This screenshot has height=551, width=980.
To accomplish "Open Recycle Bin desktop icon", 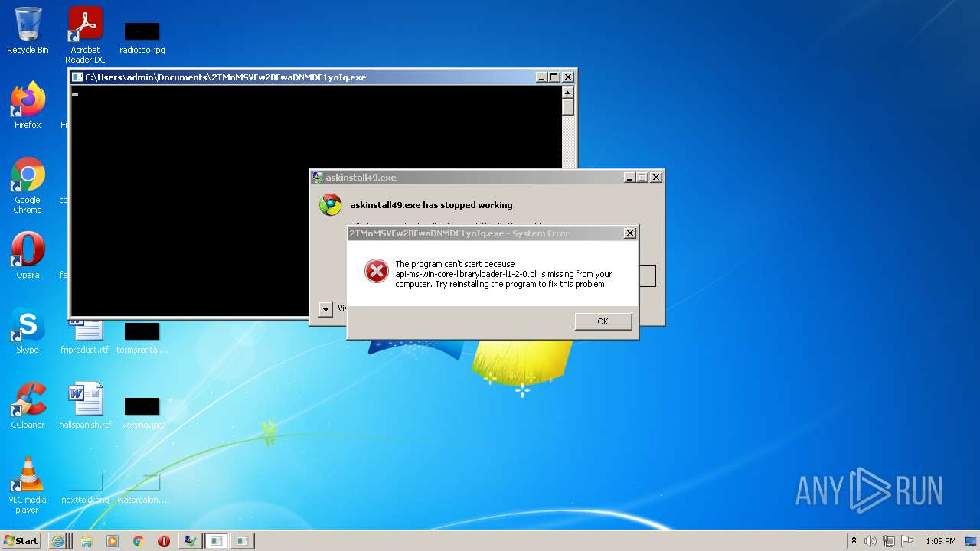I will [x=28, y=31].
